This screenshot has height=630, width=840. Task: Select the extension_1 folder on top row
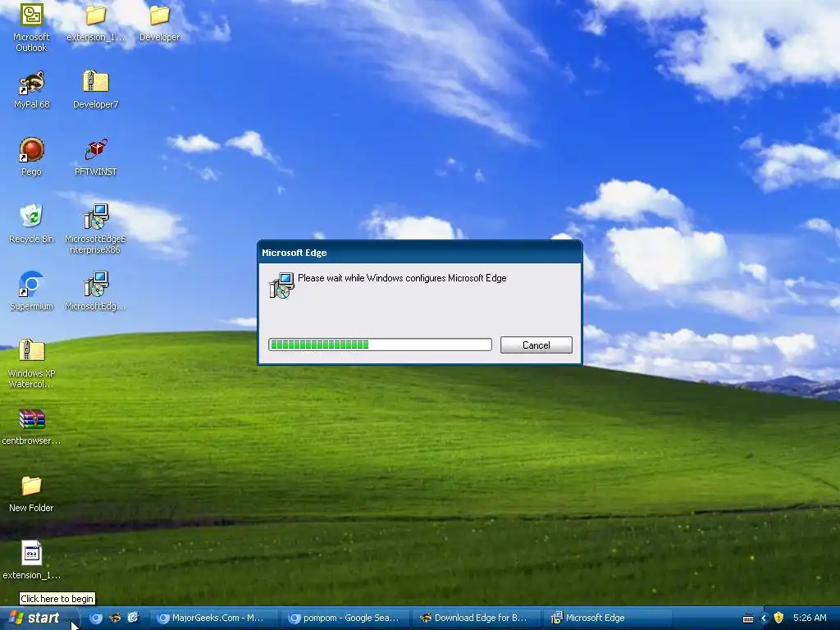pos(95,24)
